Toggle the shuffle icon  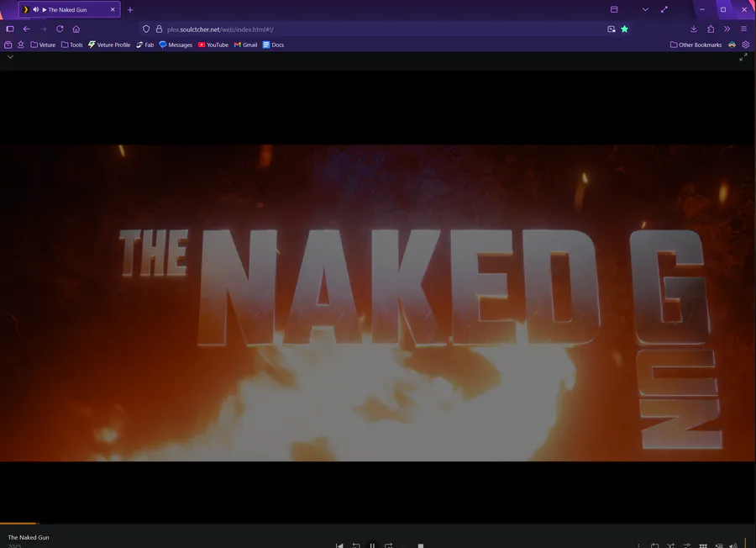pyautogui.click(x=670, y=545)
